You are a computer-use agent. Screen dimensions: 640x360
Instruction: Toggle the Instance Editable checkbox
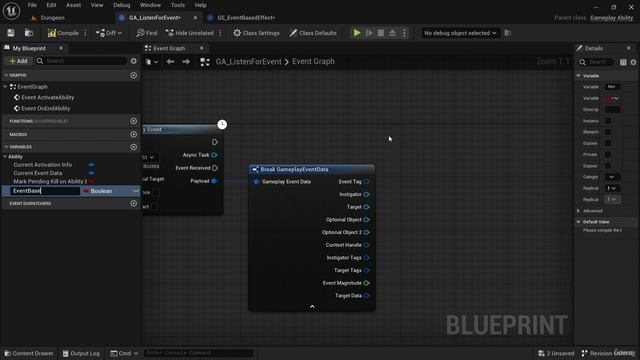pyautogui.click(x=608, y=121)
